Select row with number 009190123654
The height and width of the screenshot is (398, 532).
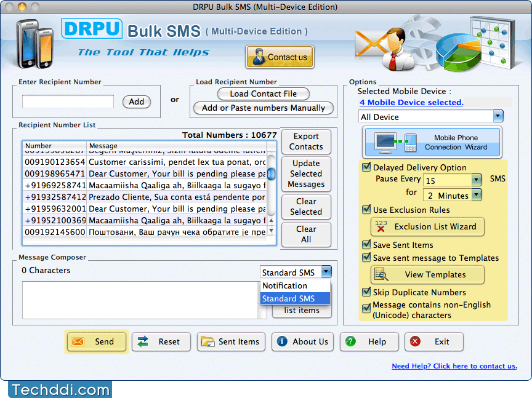tap(145, 162)
